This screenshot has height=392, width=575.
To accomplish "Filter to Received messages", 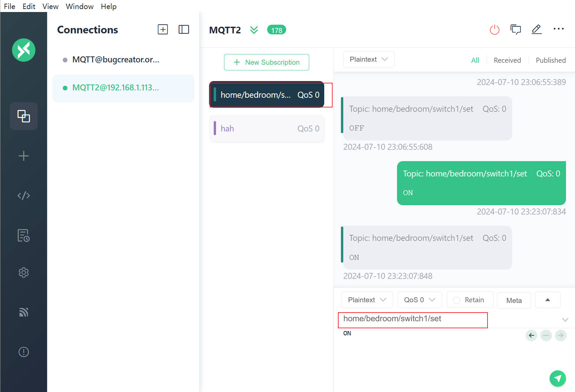I will [x=507, y=60].
